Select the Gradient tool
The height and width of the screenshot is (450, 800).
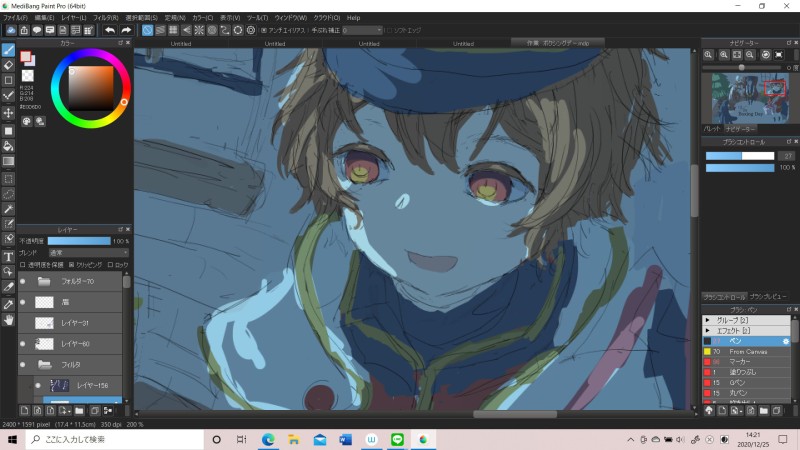coord(8,161)
